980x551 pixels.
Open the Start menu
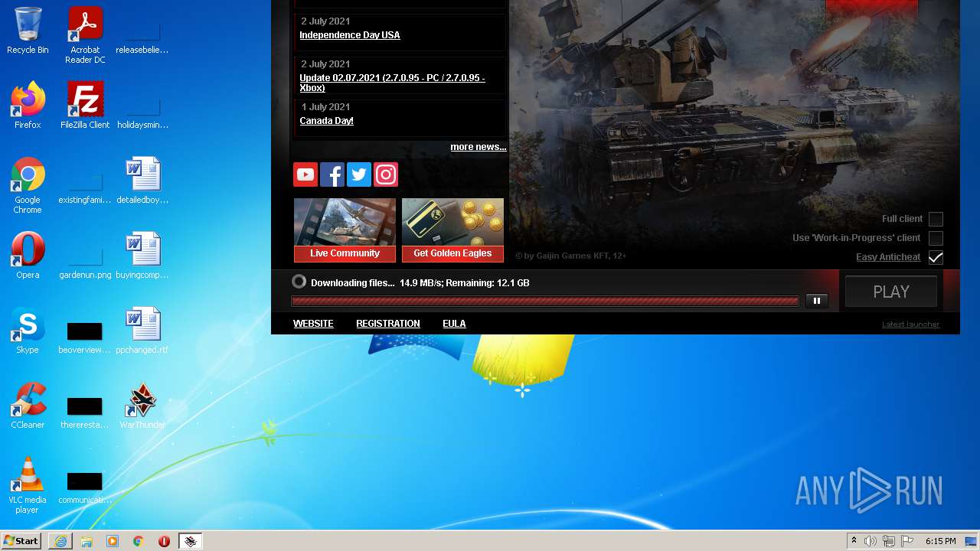[x=21, y=541]
